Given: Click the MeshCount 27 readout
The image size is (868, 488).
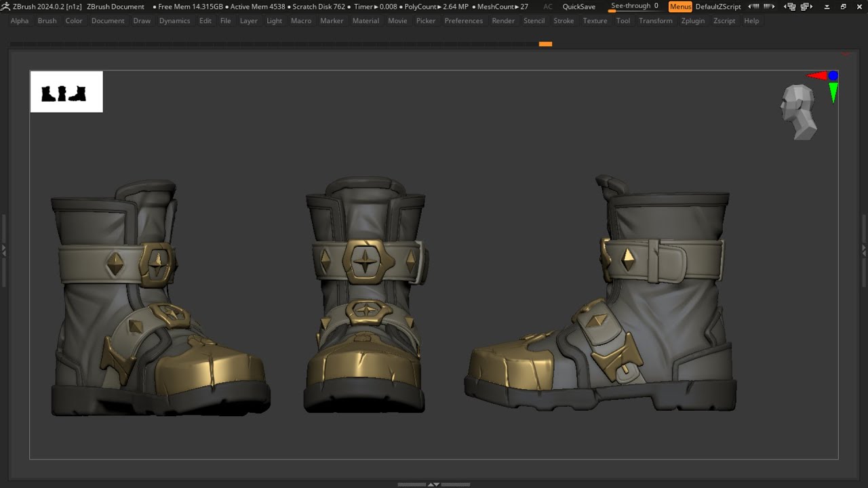Looking at the screenshot, I should click(502, 7).
